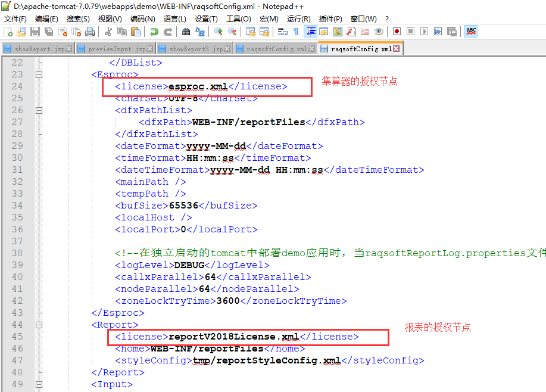Save current recorded macro icon

(x=452, y=32)
